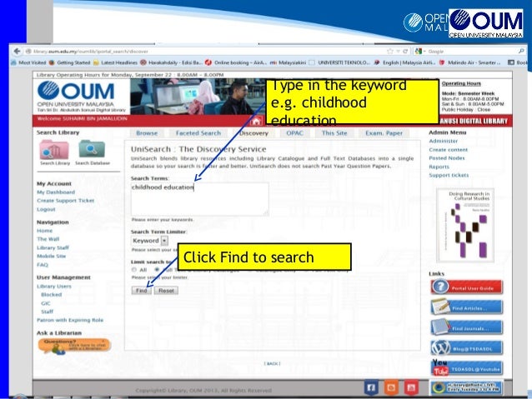The width and height of the screenshot is (532, 399).
Task: Click the Google search box
Action: click(x=472, y=51)
